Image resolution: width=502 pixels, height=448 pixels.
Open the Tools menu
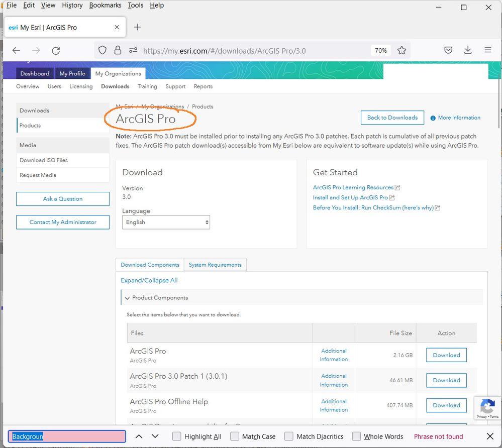(136, 5)
